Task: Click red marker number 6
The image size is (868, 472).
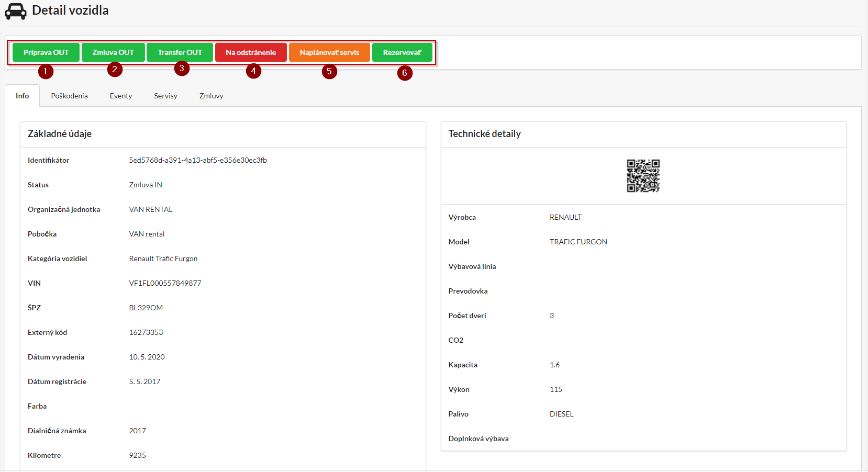Action: click(405, 73)
